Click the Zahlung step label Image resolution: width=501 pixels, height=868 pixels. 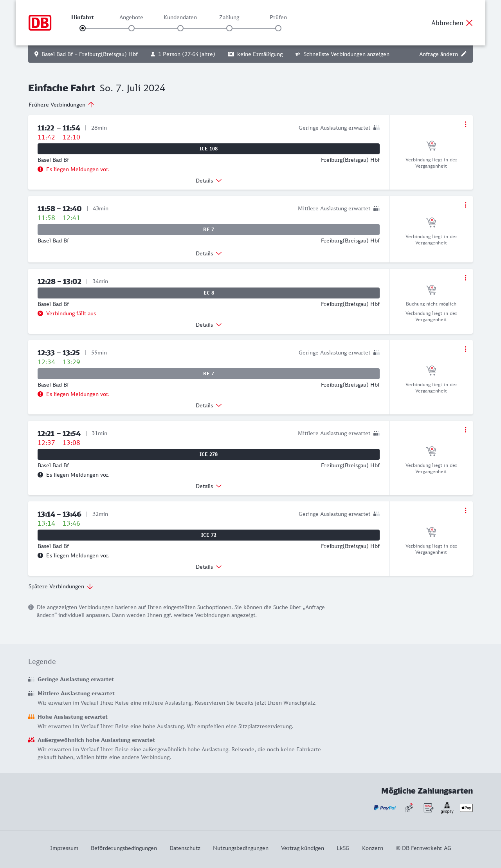229,17
